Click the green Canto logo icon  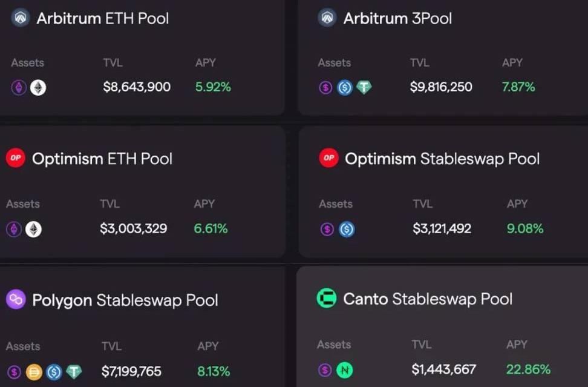(x=327, y=299)
